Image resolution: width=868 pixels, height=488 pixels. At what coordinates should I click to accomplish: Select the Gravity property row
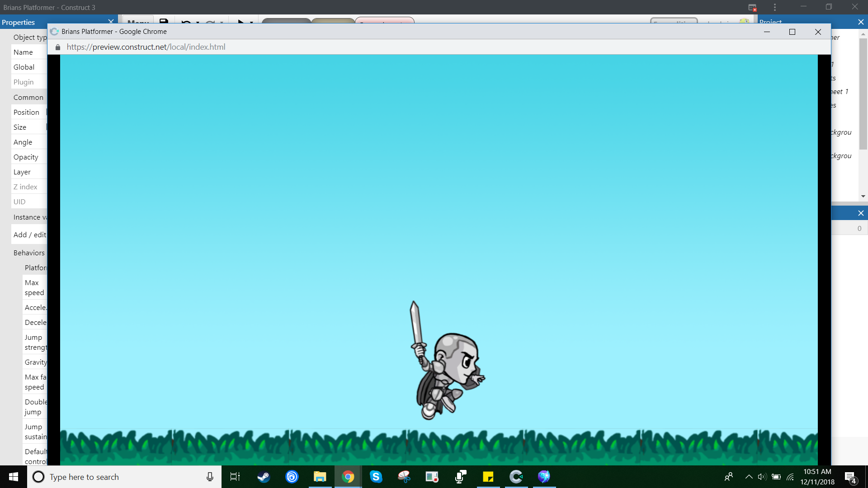click(x=35, y=362)
